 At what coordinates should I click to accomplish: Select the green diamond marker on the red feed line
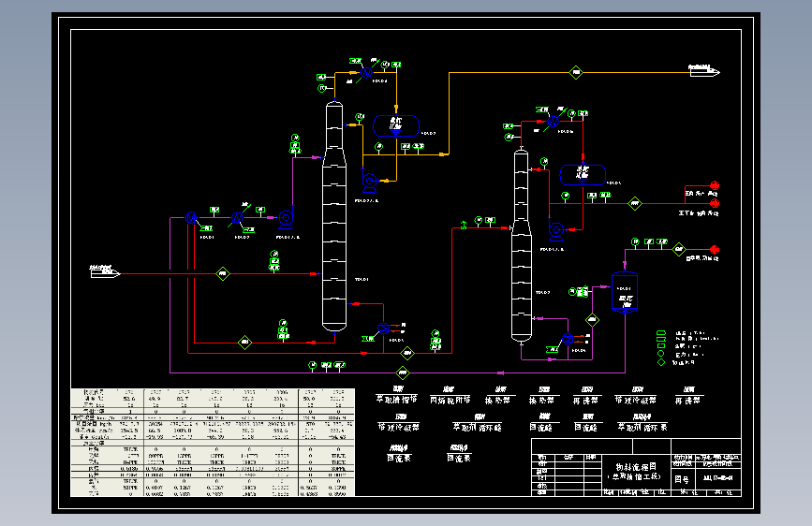coord(223,273)
